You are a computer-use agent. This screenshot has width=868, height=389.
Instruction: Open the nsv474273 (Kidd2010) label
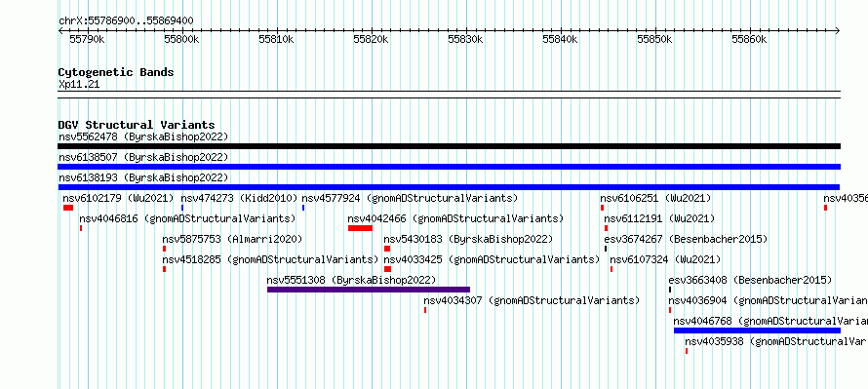[239, 198]
